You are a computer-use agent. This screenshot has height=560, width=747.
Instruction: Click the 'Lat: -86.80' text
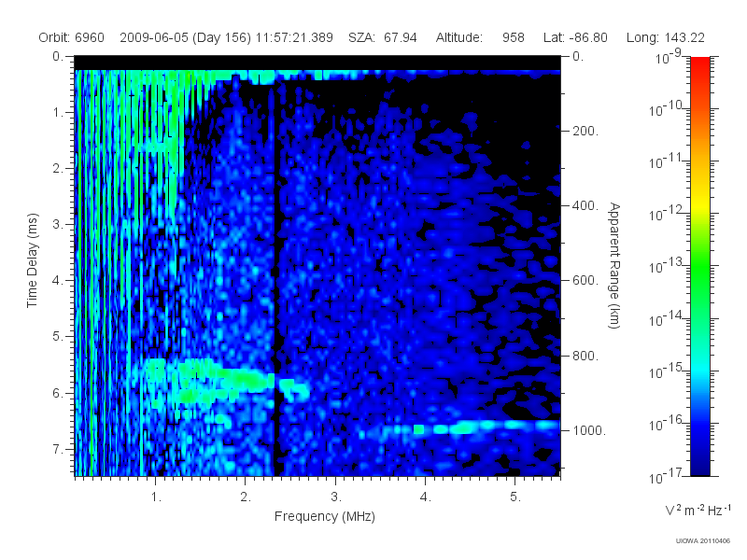[x=575, y=37]
